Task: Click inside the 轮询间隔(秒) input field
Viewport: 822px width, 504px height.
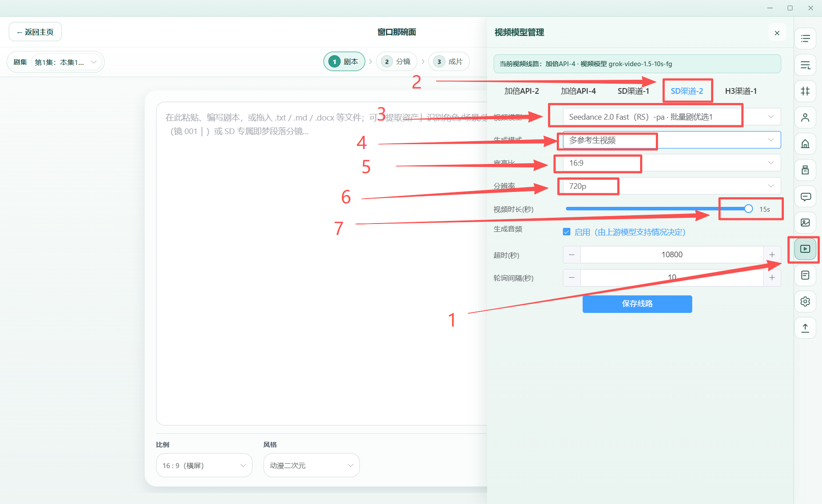Action: 672,277
